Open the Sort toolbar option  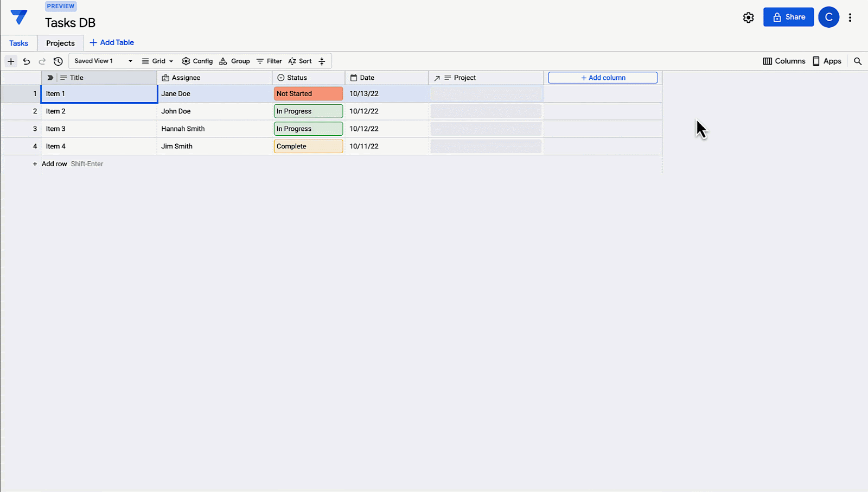pyautogui.click(x=300, y=61)
